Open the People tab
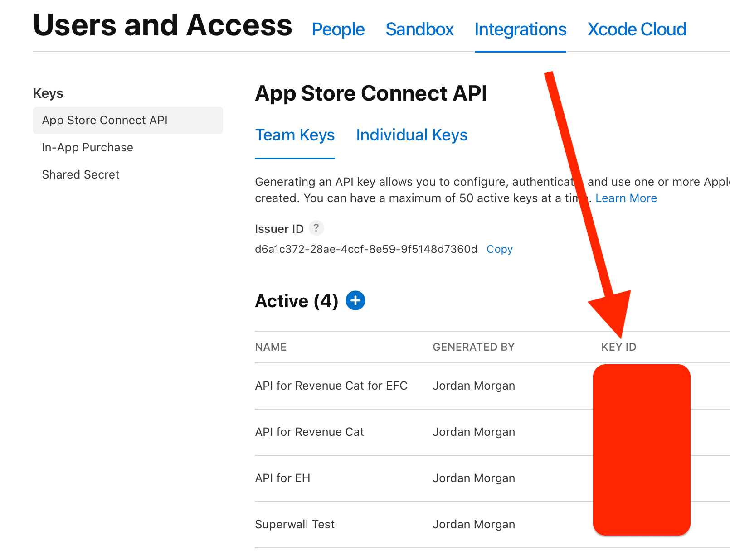730x560 pixels. (x=338, y=29)
